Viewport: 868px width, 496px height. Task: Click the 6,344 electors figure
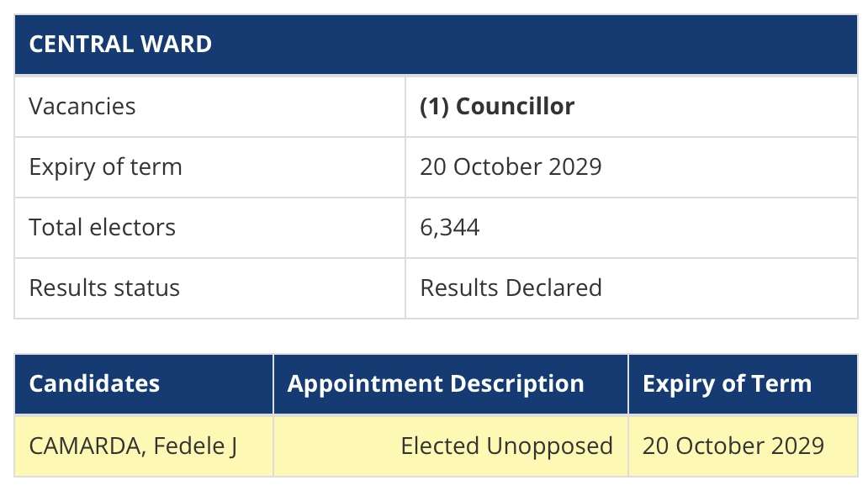pyautogui.click(x=450, y=227)
